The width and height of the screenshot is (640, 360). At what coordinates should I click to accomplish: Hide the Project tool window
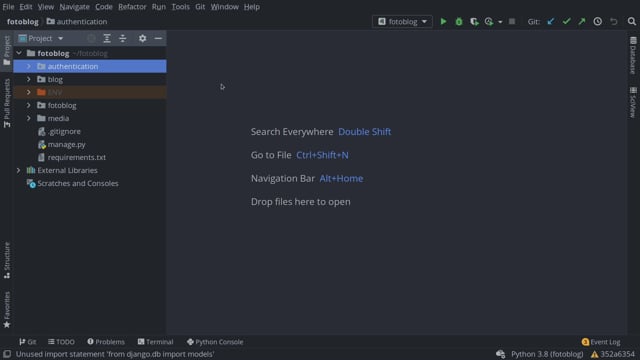pyautogui.click(x=158, y=38)
